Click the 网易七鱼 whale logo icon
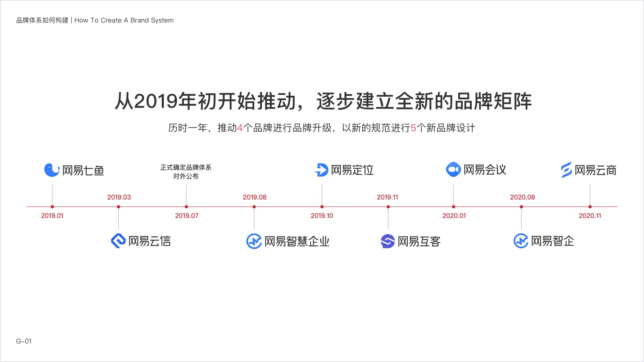 (52, 170)
